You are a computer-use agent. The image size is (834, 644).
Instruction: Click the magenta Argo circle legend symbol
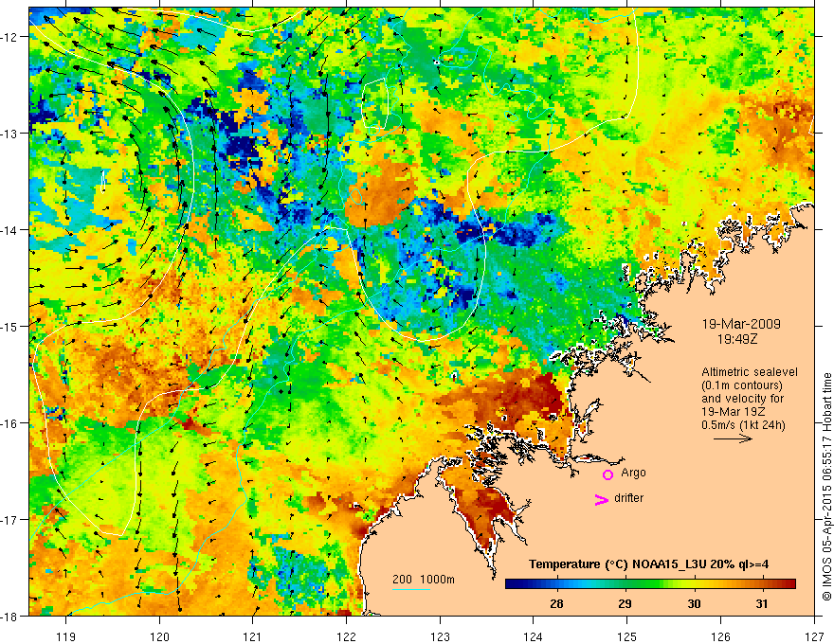tap(607, 474)
